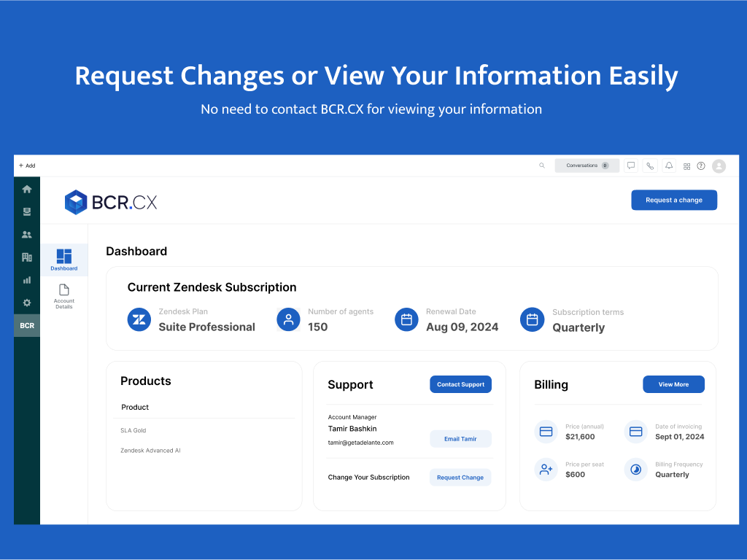Screen dimensions: 747x560
Task: Open the Views inbox icon in sidebar
Action: 27,211
